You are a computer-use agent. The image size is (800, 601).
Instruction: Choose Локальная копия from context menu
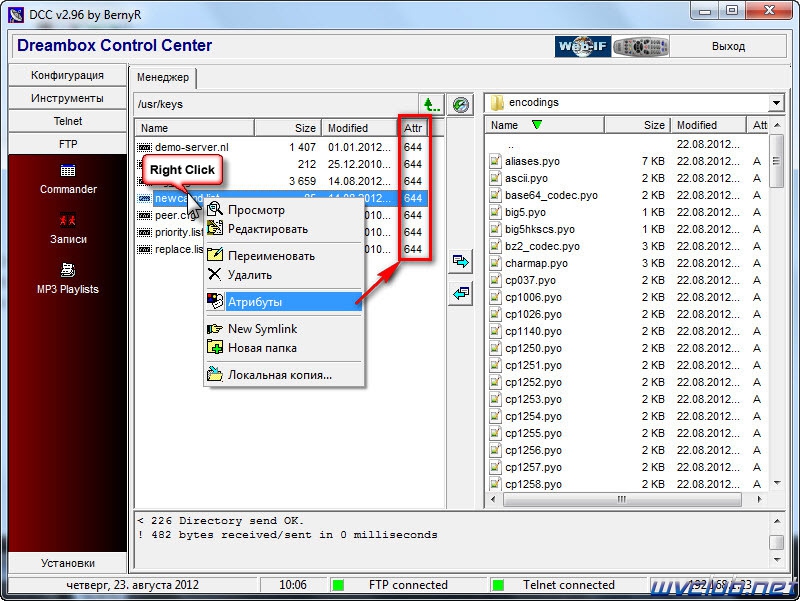(284, 375)
